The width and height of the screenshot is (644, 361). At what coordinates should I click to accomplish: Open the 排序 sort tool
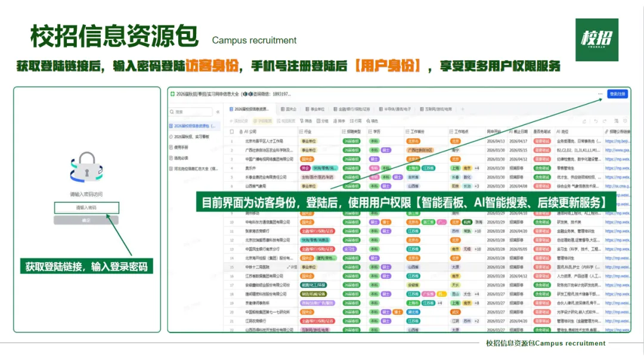point(339,121)
